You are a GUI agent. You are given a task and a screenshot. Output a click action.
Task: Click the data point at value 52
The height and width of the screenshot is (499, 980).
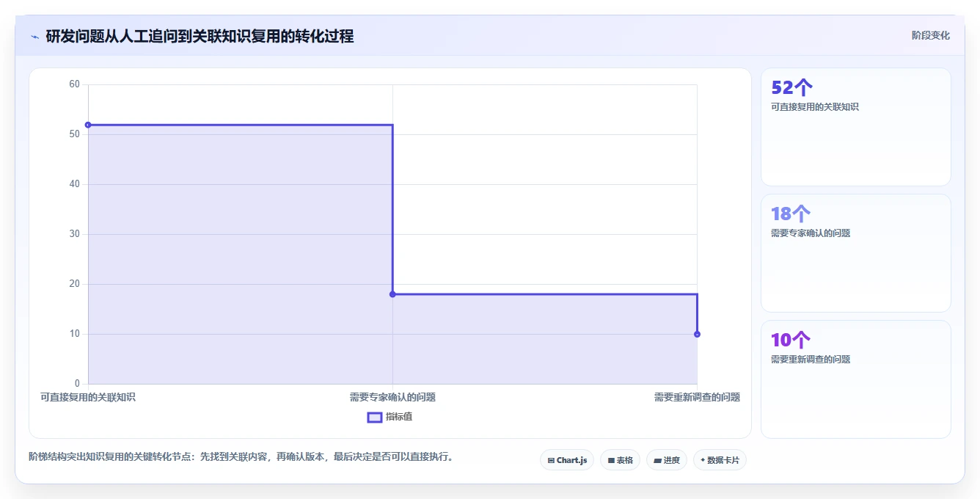pos(88,125)
